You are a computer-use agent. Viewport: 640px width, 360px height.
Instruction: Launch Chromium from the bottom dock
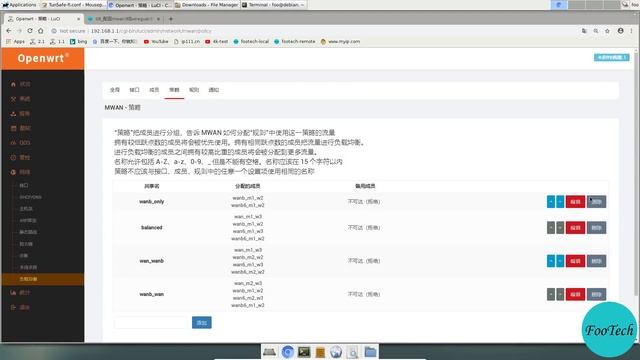(287, 351)
